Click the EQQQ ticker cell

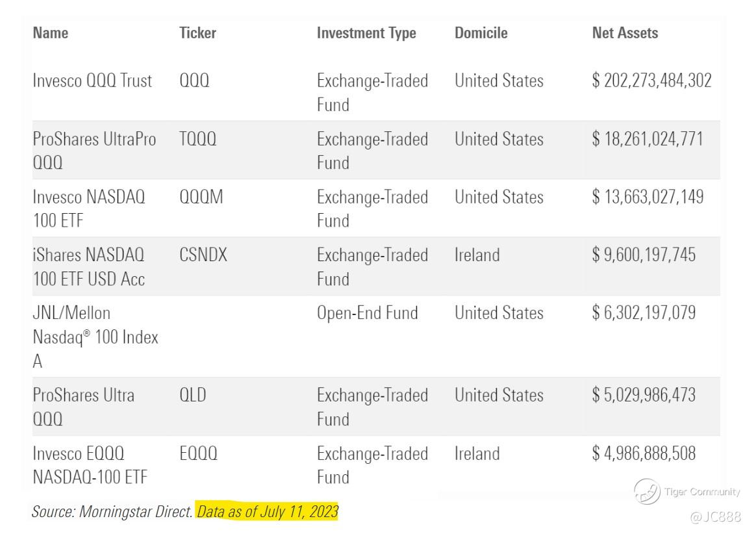198,453
